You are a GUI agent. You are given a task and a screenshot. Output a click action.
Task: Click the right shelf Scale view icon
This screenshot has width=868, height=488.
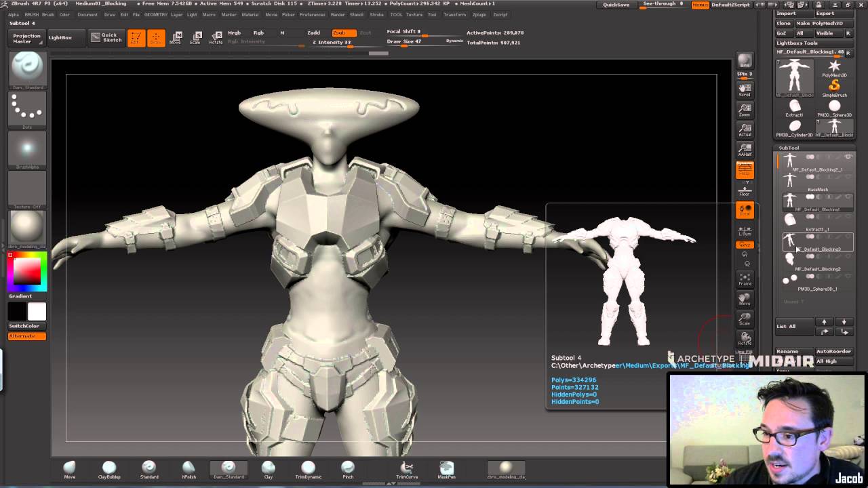(745, 319)
